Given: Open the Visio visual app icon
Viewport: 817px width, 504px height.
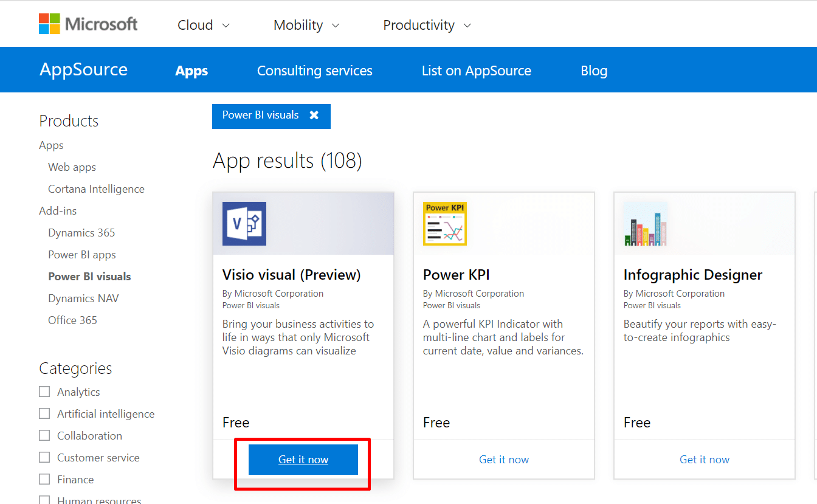Looking at the screenshot, I should (244, 224).
